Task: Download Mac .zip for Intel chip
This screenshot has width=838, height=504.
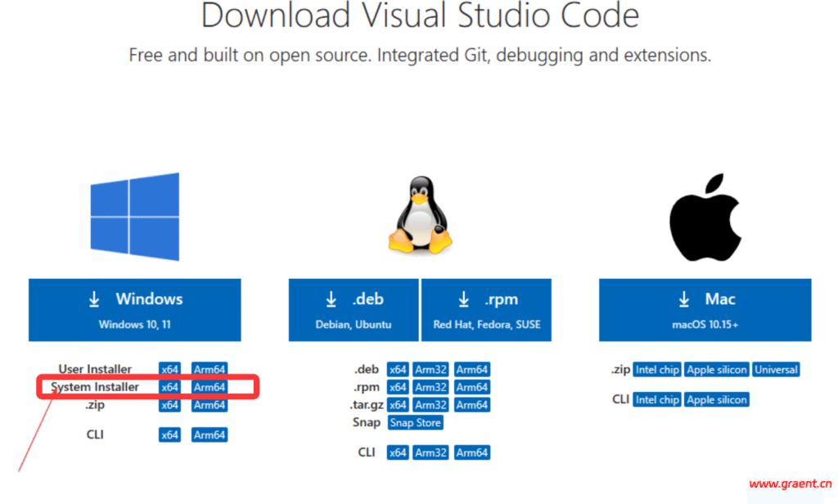Action: click(657, 370)
